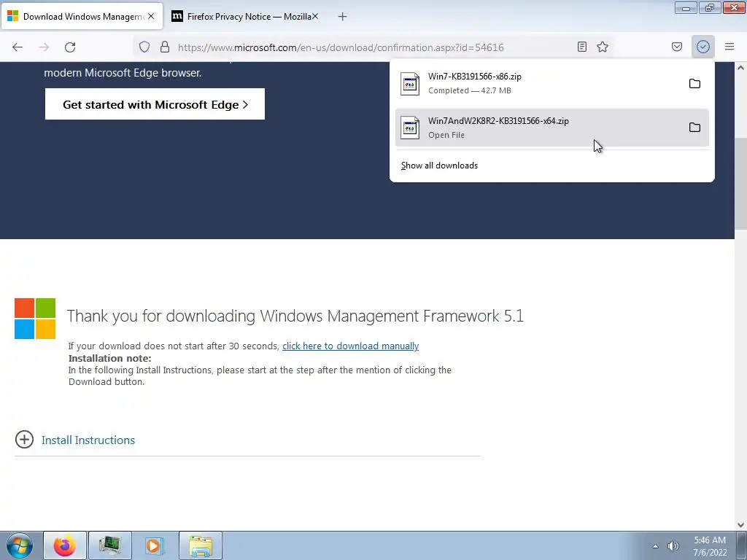Click Show all downloads
Viewport: 747px width, 560px height.
coord(439,166)
